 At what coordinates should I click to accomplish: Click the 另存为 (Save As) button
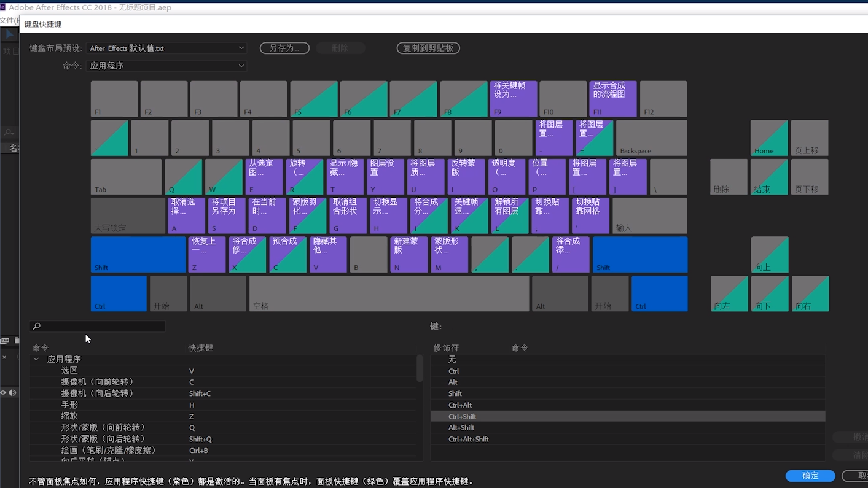coord(284,48)
